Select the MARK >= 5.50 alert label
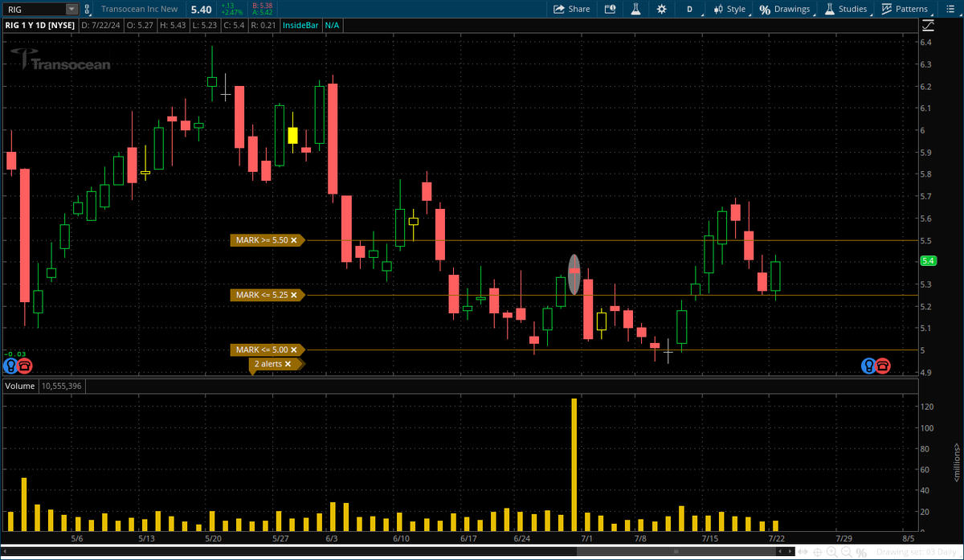964x560 pixels. click(263, 240)
